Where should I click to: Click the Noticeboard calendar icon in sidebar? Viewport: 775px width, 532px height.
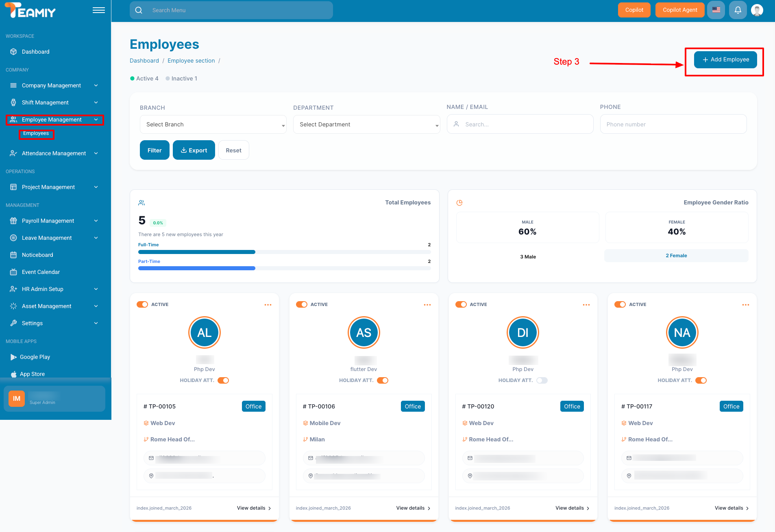click(x=13, y=255)
